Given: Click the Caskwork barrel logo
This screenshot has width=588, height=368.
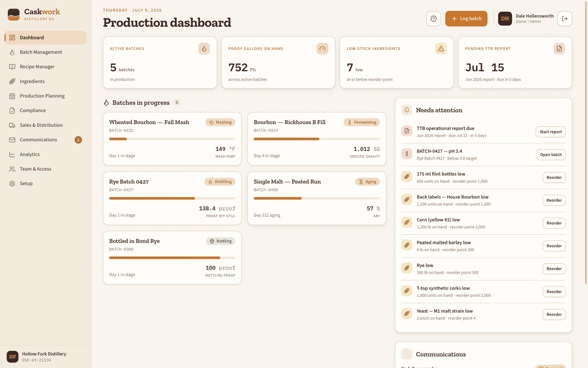Looking at the screenshot, I should click(13, 14).
